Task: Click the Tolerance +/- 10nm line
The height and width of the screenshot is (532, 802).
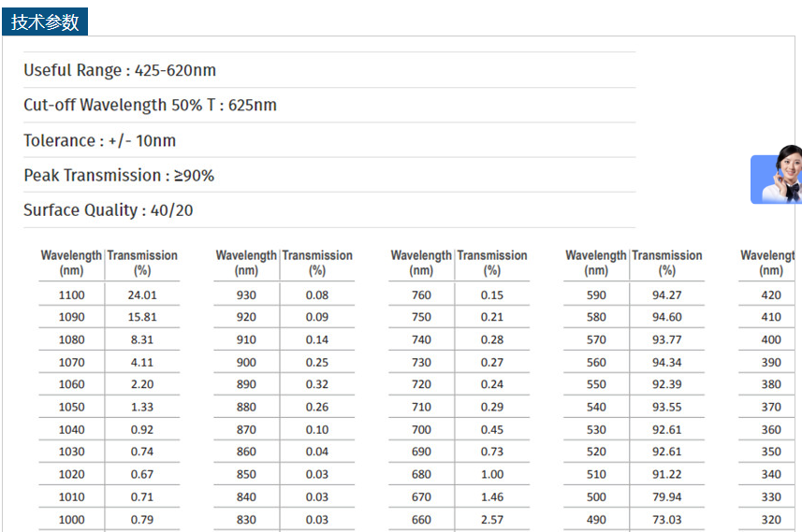Action: coord(99,140)
